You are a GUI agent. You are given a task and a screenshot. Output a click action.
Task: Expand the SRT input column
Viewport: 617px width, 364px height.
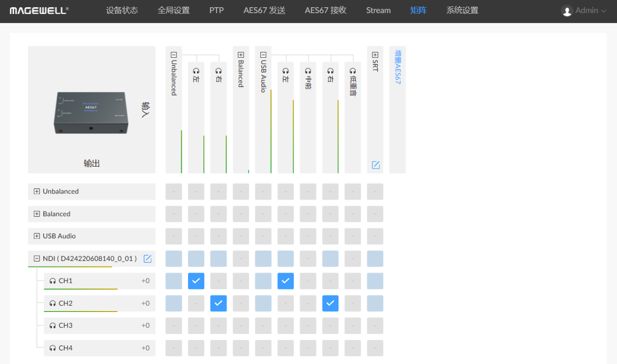(x=375, y=55)
